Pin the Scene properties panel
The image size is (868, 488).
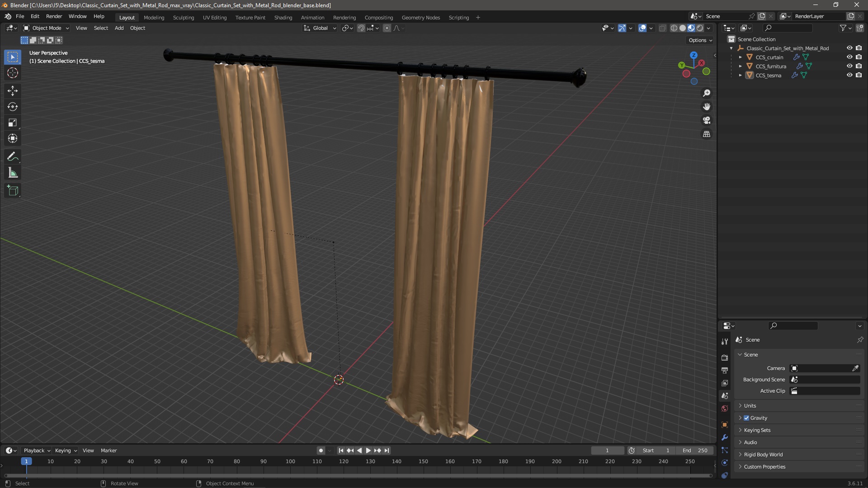860,340
